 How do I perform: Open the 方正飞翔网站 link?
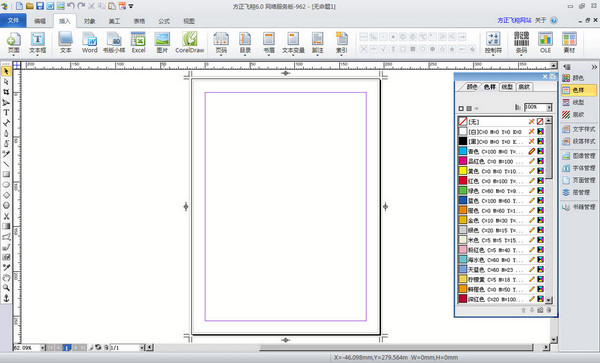click(514, 20)
